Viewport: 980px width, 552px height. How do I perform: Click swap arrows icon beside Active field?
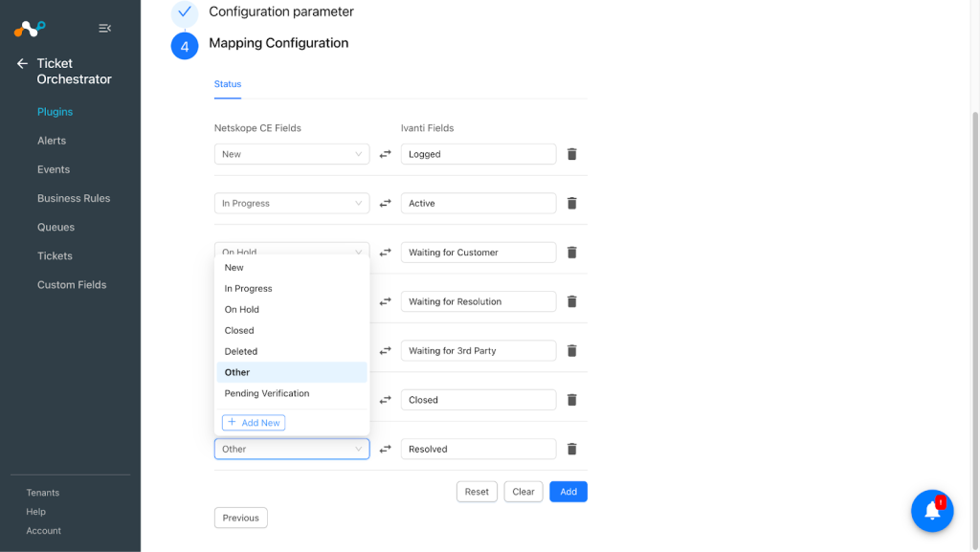pos(386,203)
